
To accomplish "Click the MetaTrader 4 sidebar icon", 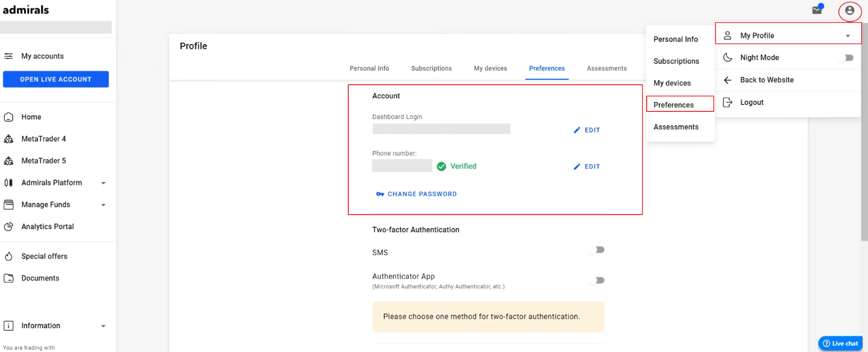I will pos(9,139).
